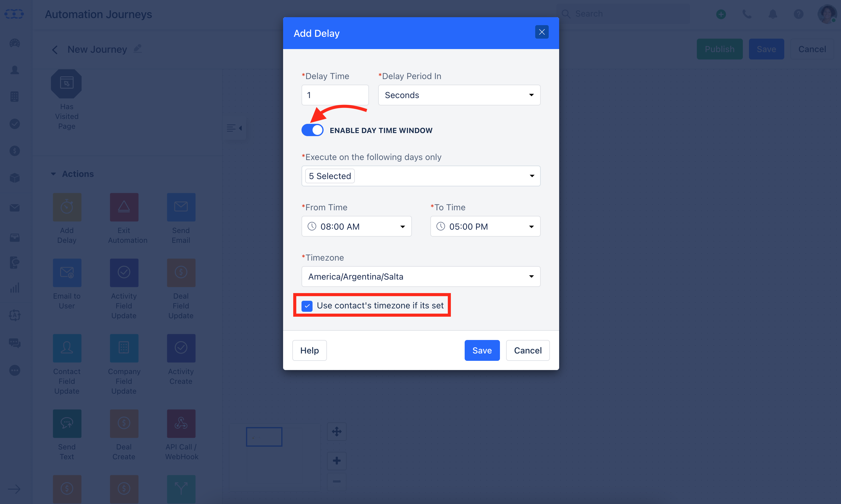The height and width of the screenshot is (504, 841).
Task: Open the Timezone dropdown
Action: 421,277
